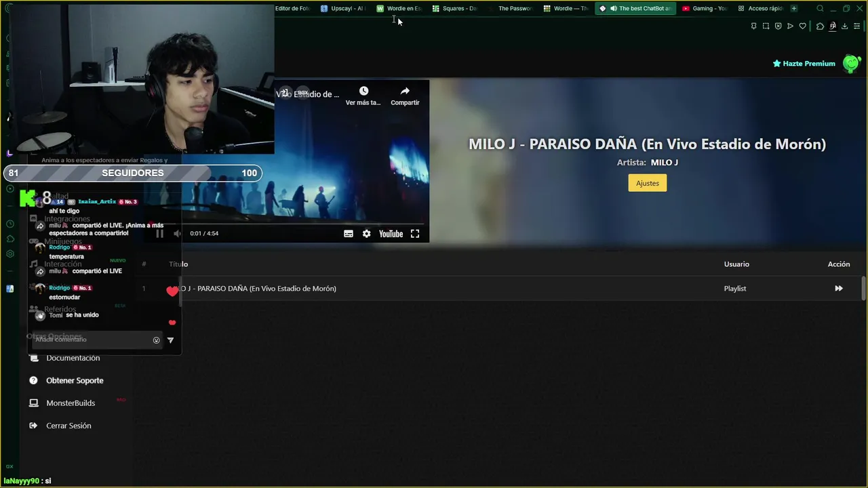Take a snapshot with the toolbar capture icon
The width and height of the screenshot is (868, 488).
[766, 26]
